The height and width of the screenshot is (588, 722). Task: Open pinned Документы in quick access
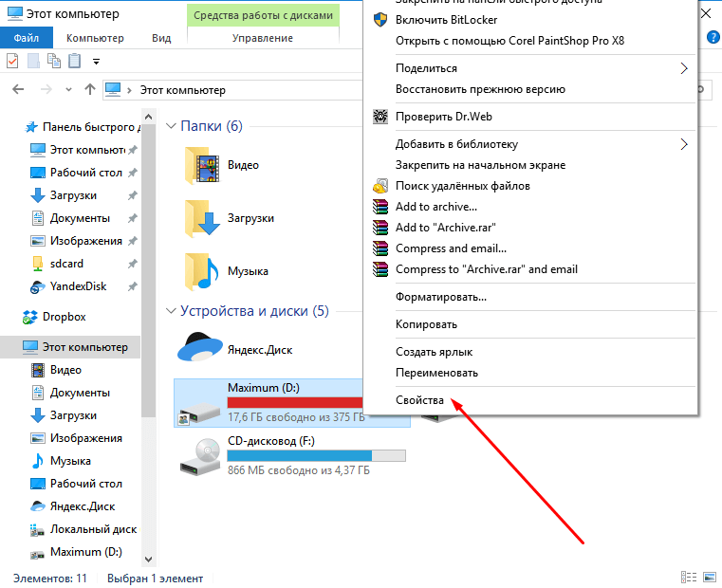click(x=70, y=218)
